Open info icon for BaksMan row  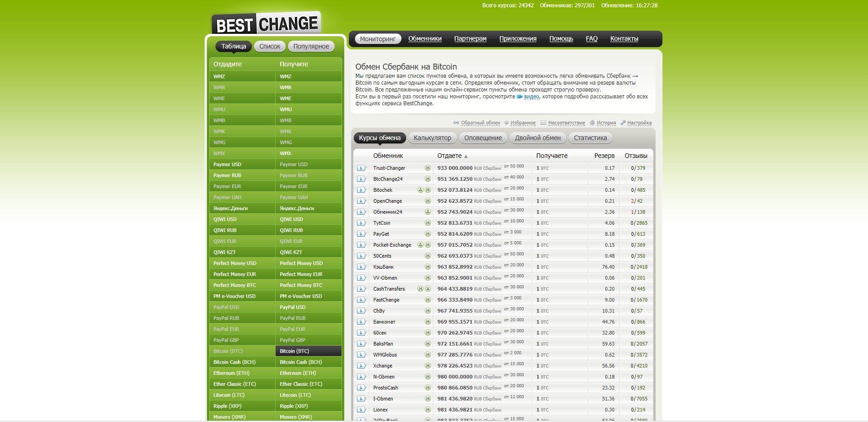pos(361,344)
